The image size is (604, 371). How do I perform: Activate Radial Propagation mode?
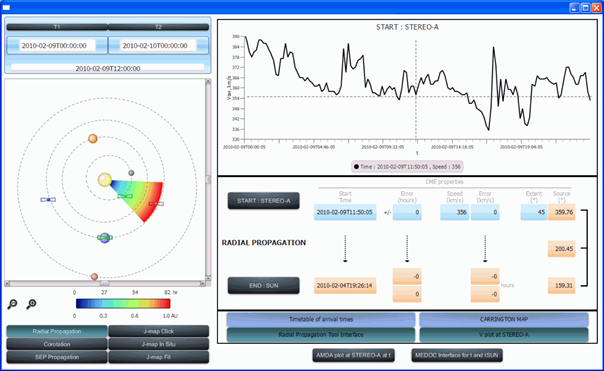tap(57, 331)
